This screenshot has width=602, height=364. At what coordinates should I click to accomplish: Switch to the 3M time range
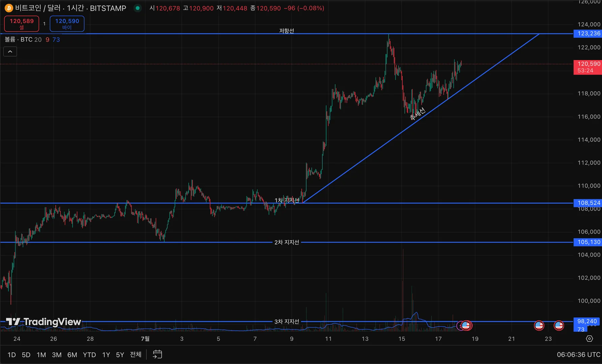point(57,355)
